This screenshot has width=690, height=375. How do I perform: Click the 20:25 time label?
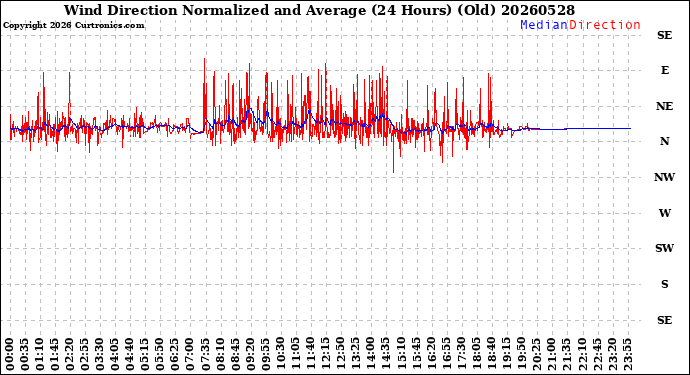point(536,354)
